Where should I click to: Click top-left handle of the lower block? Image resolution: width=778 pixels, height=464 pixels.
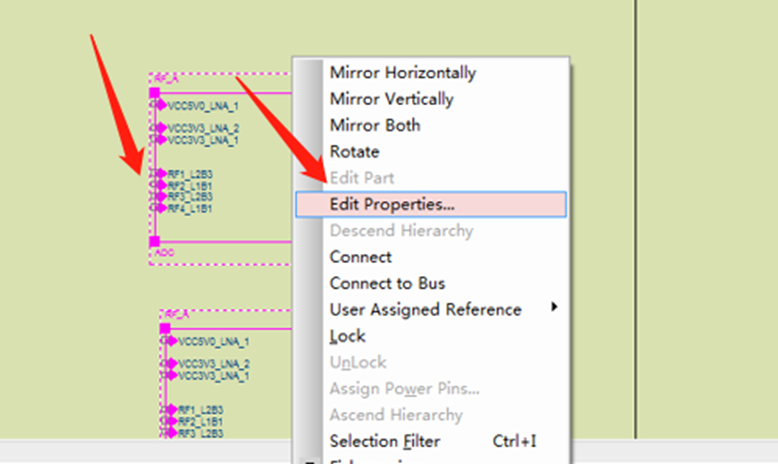[x=165, y=328]
